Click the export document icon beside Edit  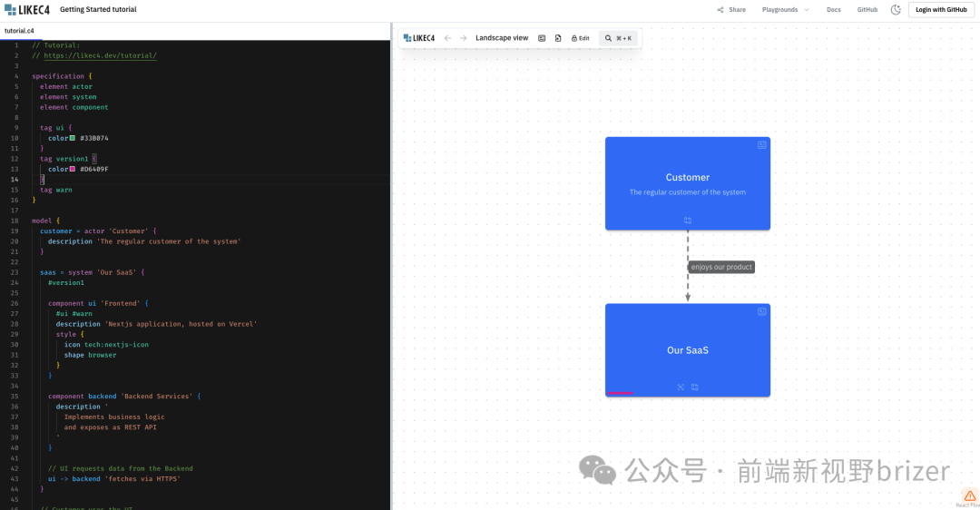(558, 38)
